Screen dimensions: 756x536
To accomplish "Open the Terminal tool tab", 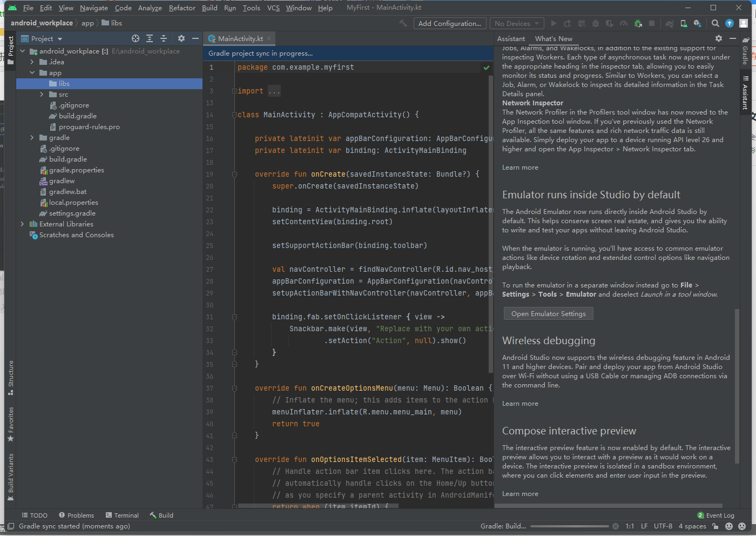I will click(122, 515).
